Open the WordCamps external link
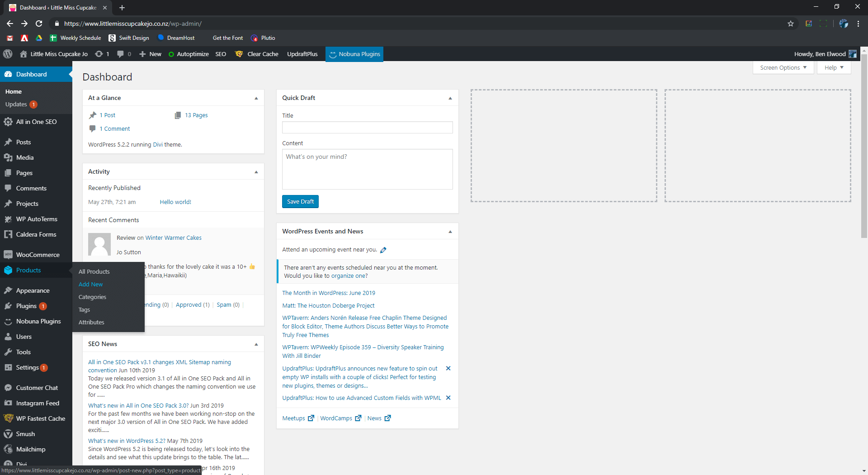The image size is (868, 475). (x=340, y=418)
